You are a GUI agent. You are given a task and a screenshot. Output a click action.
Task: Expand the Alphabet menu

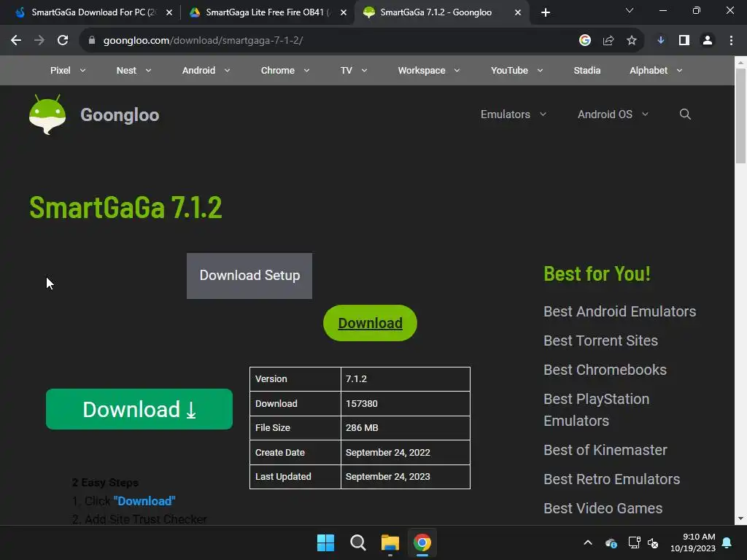click(656, 71)
